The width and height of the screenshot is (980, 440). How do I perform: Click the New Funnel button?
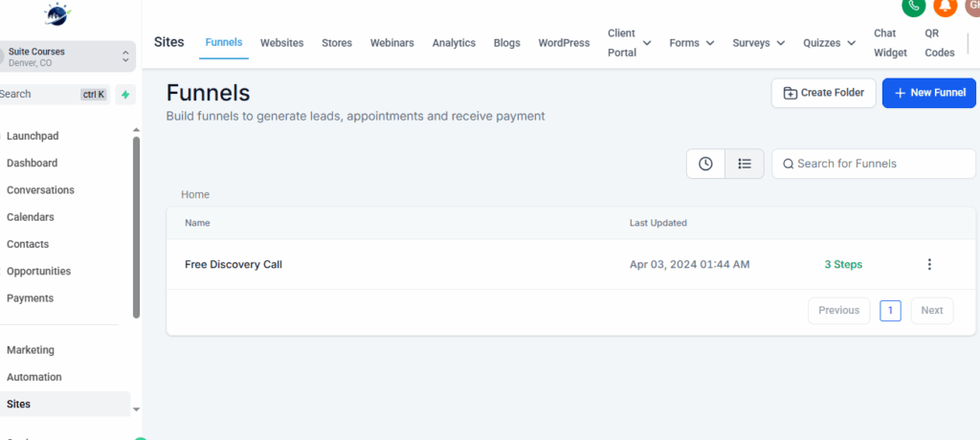(x=928, y=93)
